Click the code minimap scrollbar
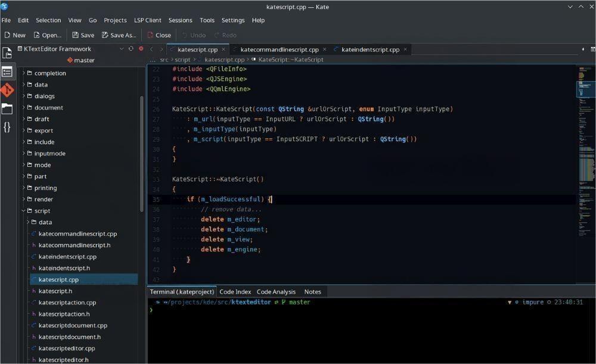596x364 pixels. click(585, 149)
